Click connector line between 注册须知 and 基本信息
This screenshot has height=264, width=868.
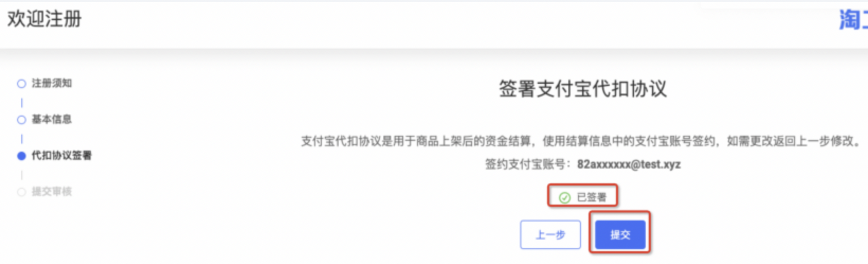click(x=22, y=102)
